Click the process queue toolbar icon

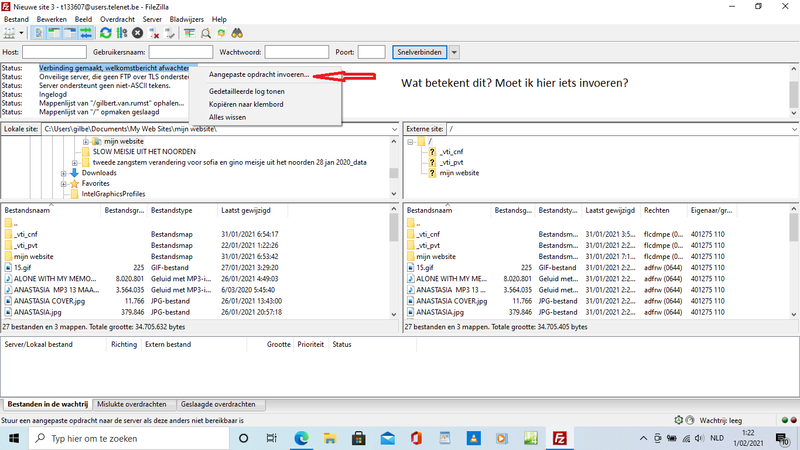(x=123, y=33)
